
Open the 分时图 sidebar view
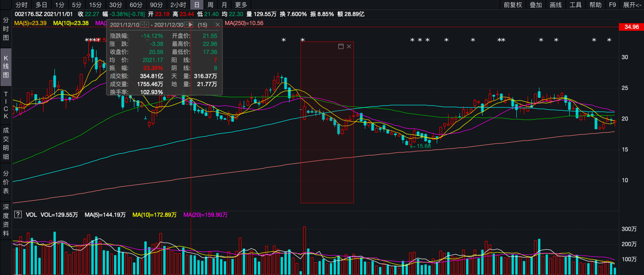6,29
